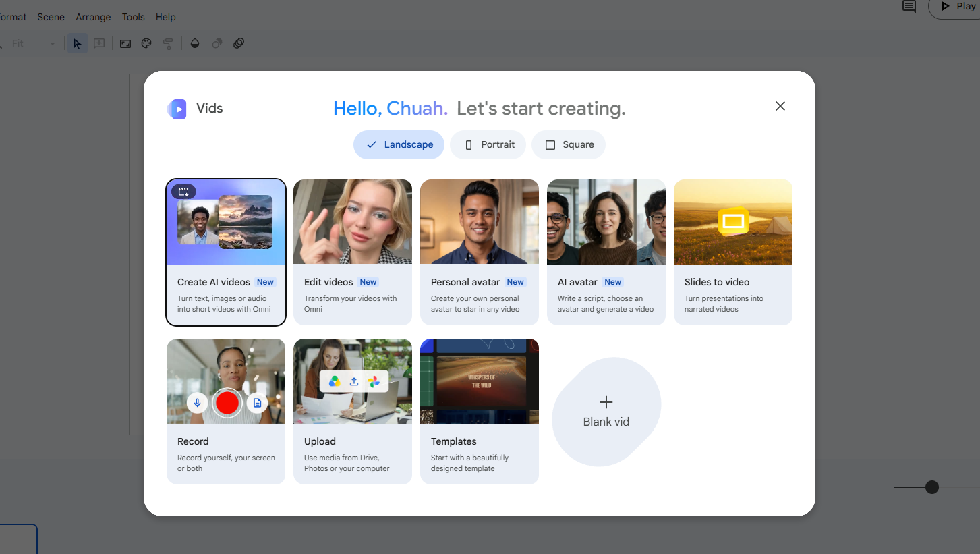Select the Square orientation chip

pos(569,144)
